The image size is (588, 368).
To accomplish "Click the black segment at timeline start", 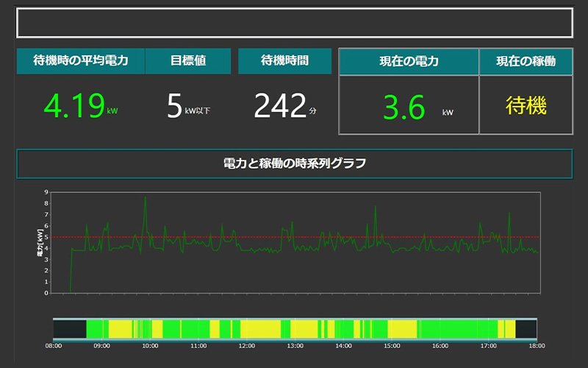I will 70,328.
